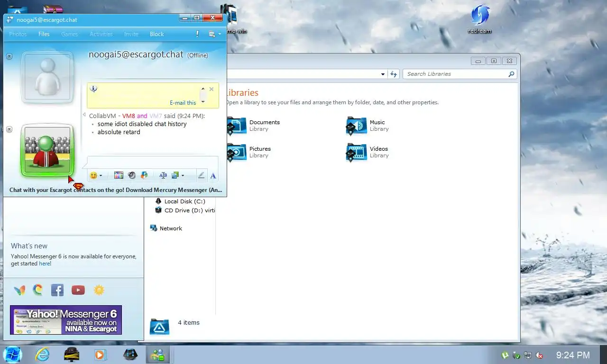The image size is (607, 364).
Task: Click Block in the chat toolbar
Action: point(157,34)
